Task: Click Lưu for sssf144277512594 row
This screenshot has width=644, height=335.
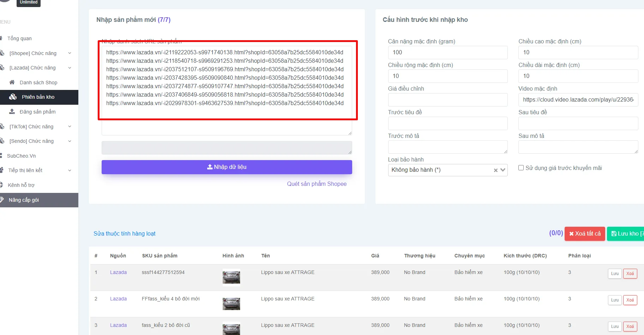Action: pyautogui.click(x=615, y=274)
